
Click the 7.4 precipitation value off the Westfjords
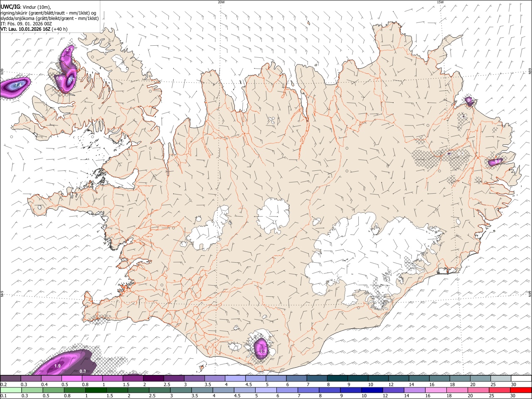18,85
